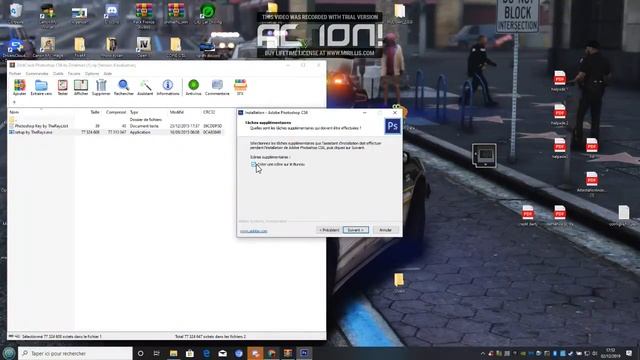Screen dimensions: 640x360
Task: Open Mail app from the taskbar
Action: pos(222,353)
